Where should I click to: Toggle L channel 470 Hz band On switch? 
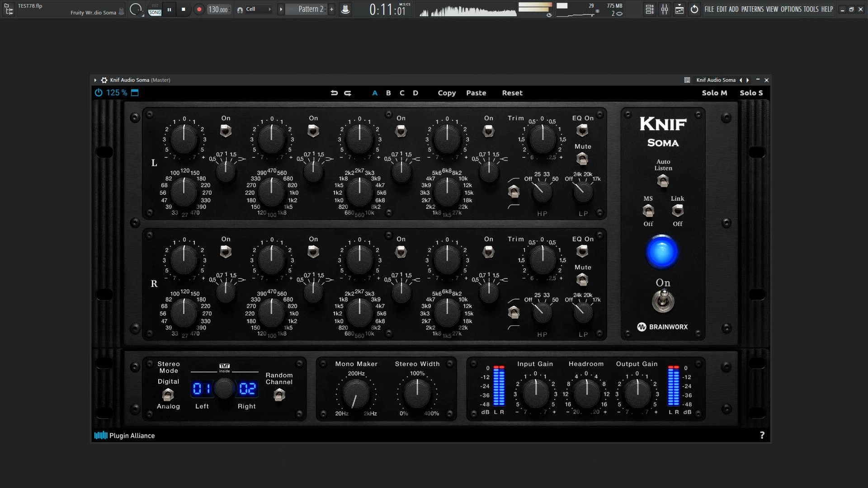coord(313,131)
